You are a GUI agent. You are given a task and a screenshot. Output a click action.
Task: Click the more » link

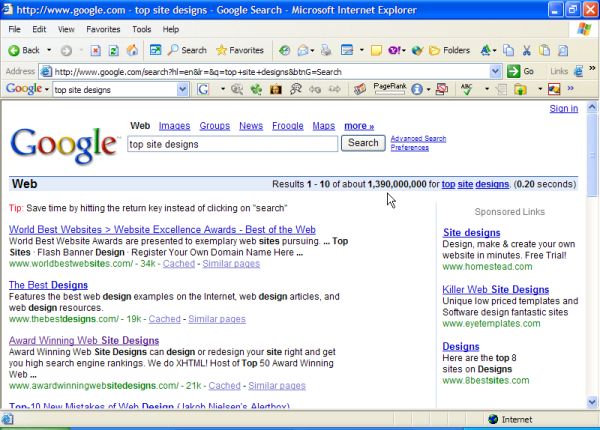pyautogui.click(x=359, y=126)
